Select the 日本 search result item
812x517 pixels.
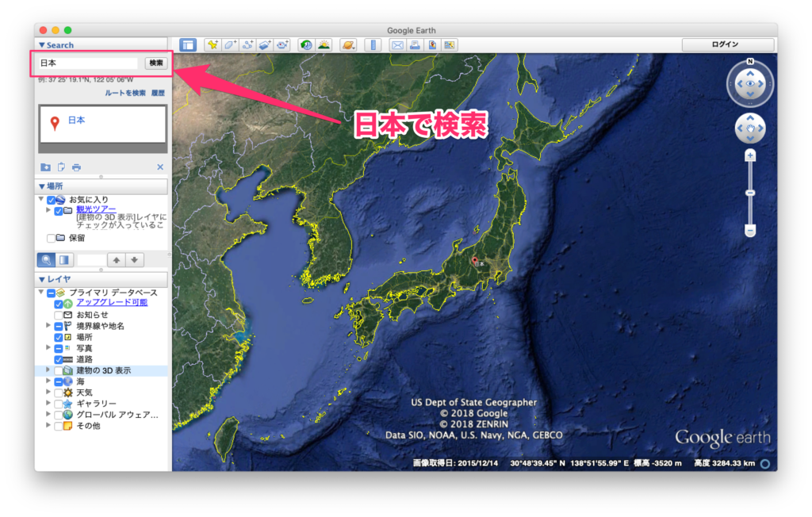76,121
